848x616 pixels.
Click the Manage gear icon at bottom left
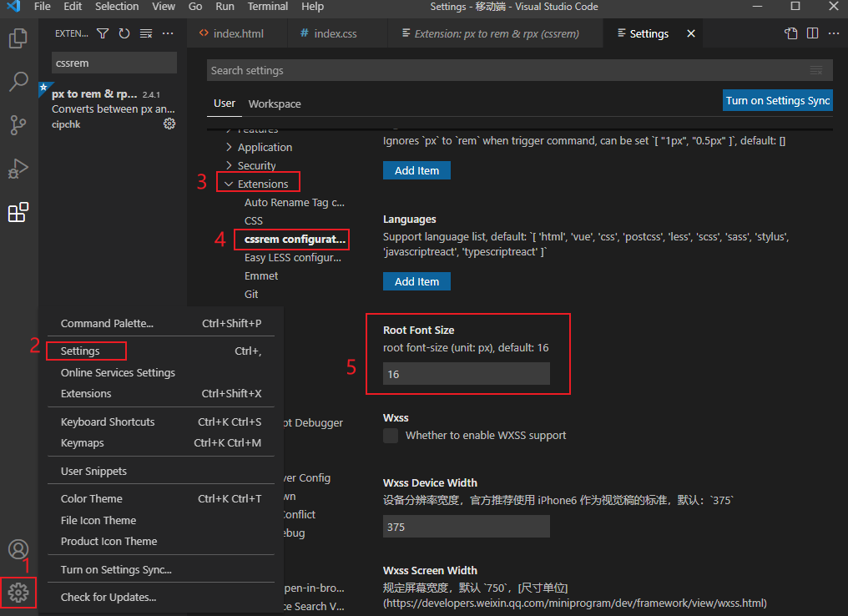[x=18, y=593]
